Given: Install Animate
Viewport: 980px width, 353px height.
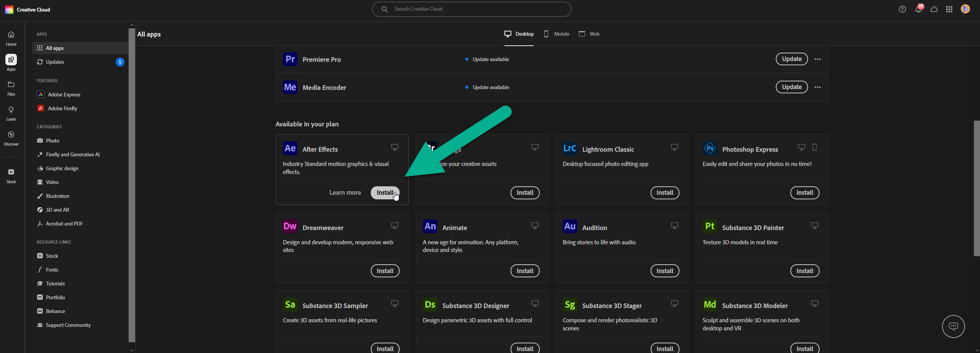Looking at the screenshot, I should pos(525,271).
